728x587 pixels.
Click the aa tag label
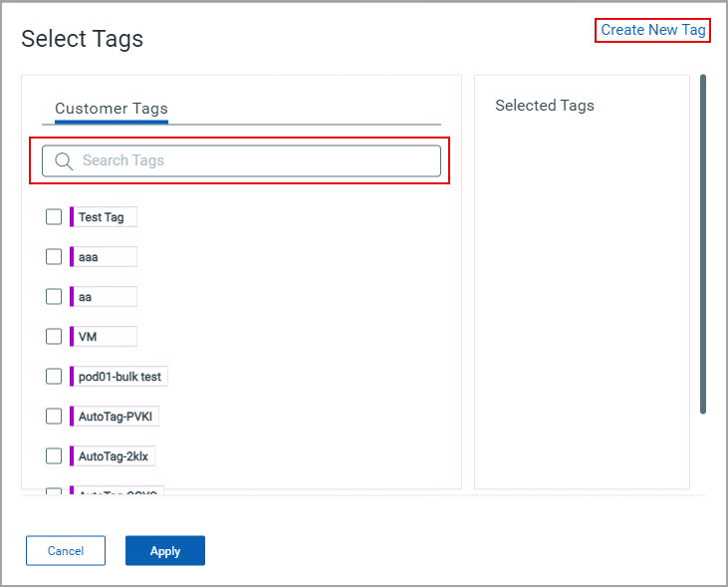click(x=104, y=297)
